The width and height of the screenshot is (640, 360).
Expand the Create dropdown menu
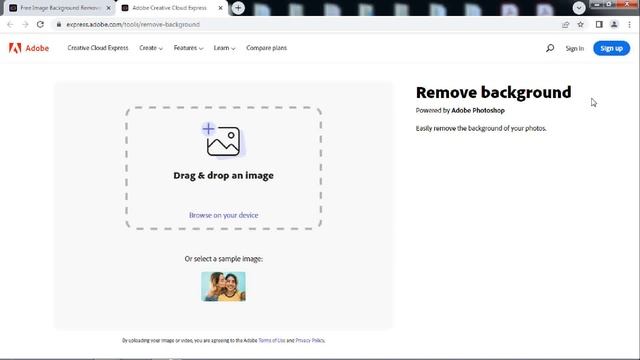coord(151,48)
